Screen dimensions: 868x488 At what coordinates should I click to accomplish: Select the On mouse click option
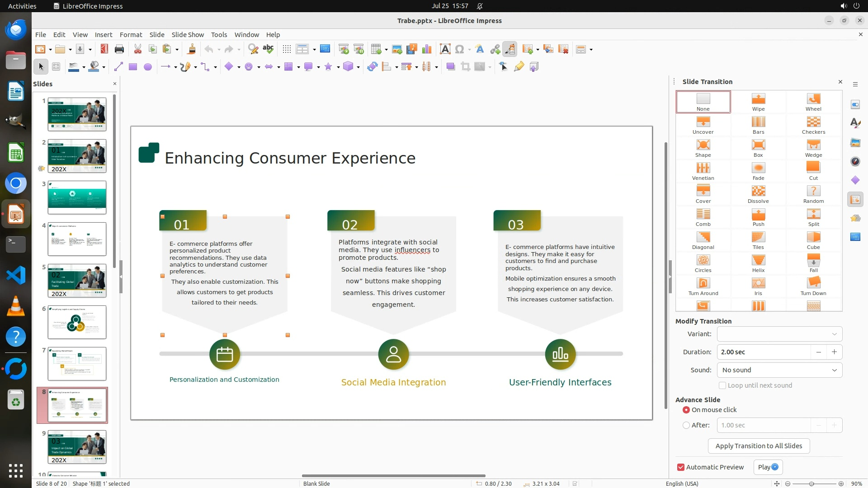(x=686, y=410)
